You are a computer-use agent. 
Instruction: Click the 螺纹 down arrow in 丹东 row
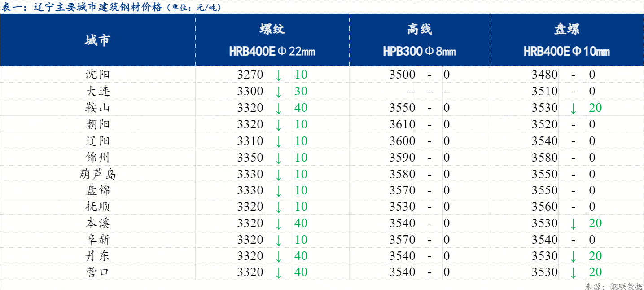279,256
